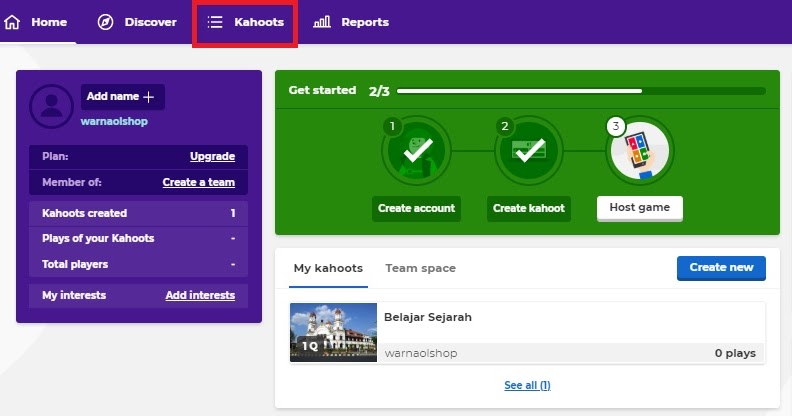The width and height of the screenshot is (792, 416).
Task: Open the Belajar Sejarah thumbnail image
Action: point(333,332)
